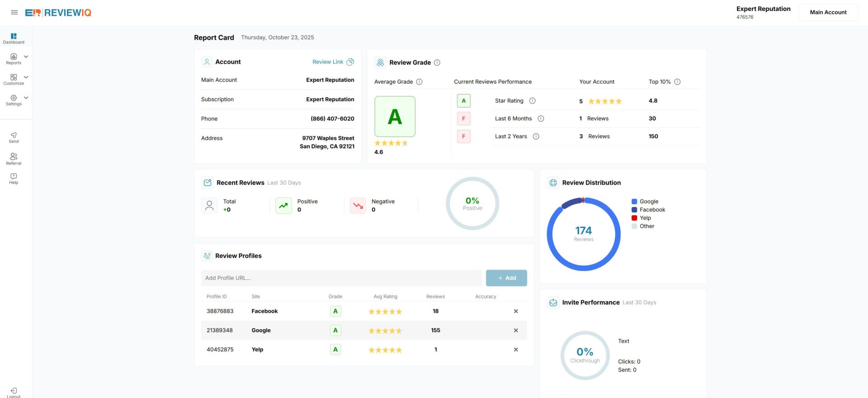
Task: Open Help in the sidebar
Action: (14, 177)
